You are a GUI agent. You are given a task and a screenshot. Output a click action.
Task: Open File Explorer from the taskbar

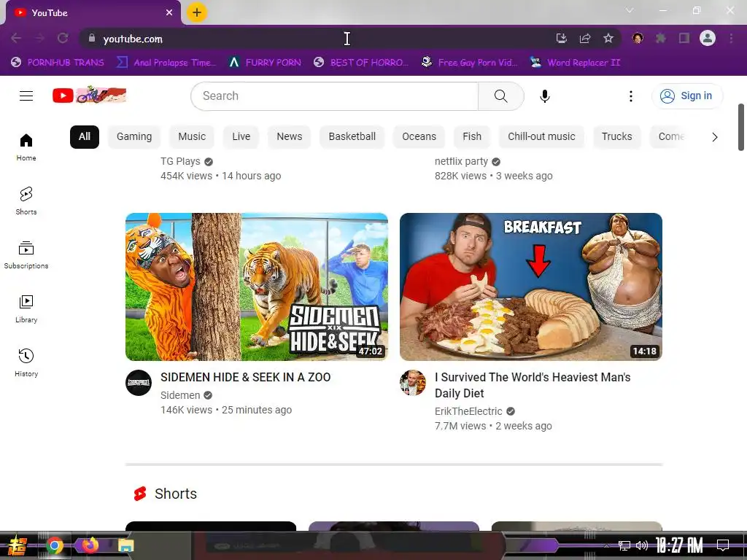click(125, 545)
